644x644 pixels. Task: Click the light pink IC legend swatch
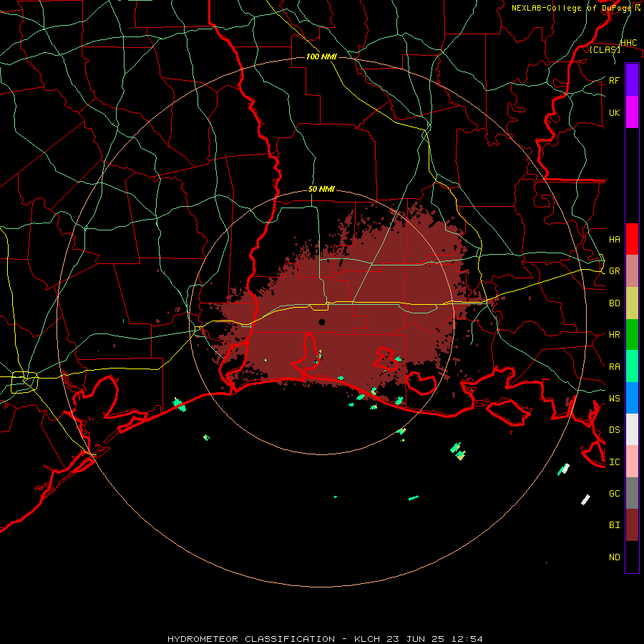coord(632,462)
